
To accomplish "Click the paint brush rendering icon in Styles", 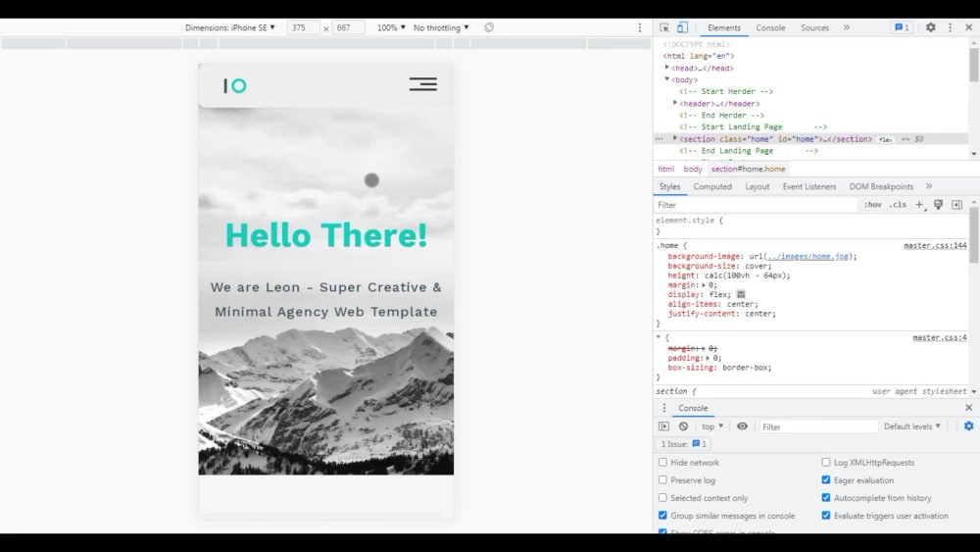I will tap(938, 204).
